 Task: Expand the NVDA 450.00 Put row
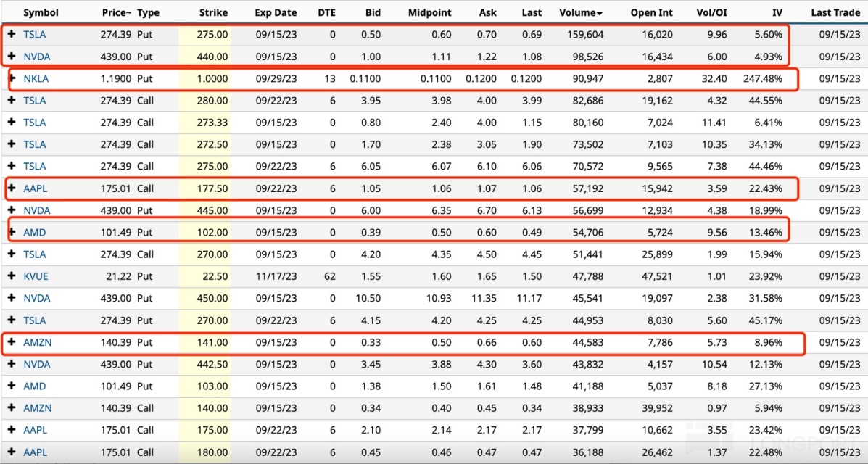(x=12, y=298)
